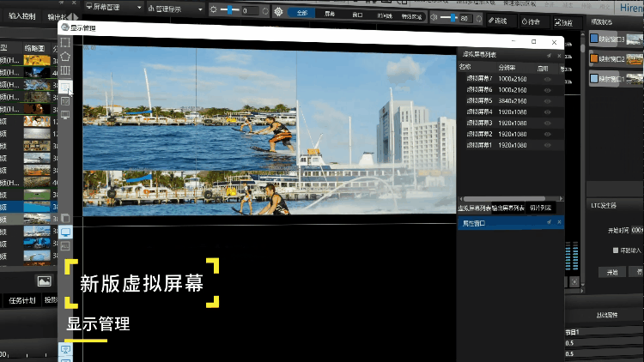Click the 名称 column header
This screenshot has height=362, width=644.
(x=465, y=66)
